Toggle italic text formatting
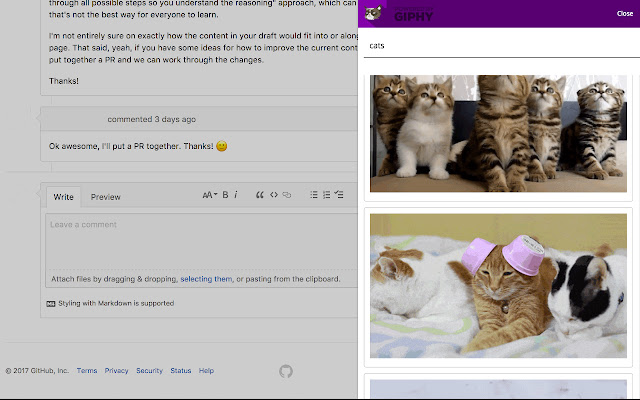Image resolution: width=640 pixels, height=400 pixels. point(236,195)
